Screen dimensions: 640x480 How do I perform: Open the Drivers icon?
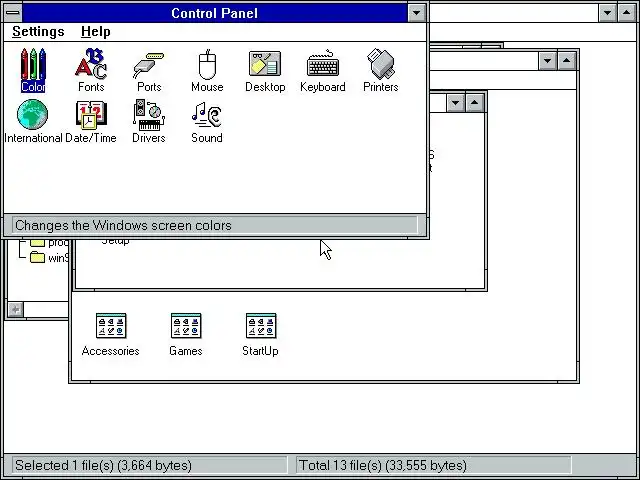(149, 121)
